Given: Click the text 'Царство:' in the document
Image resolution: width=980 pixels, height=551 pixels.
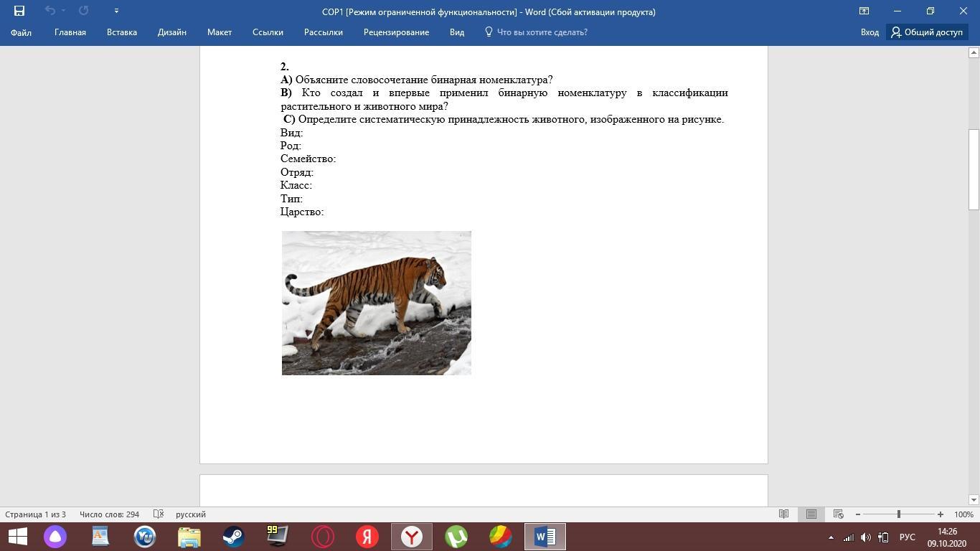Looking at the screenshot, I should pos(302,212).
